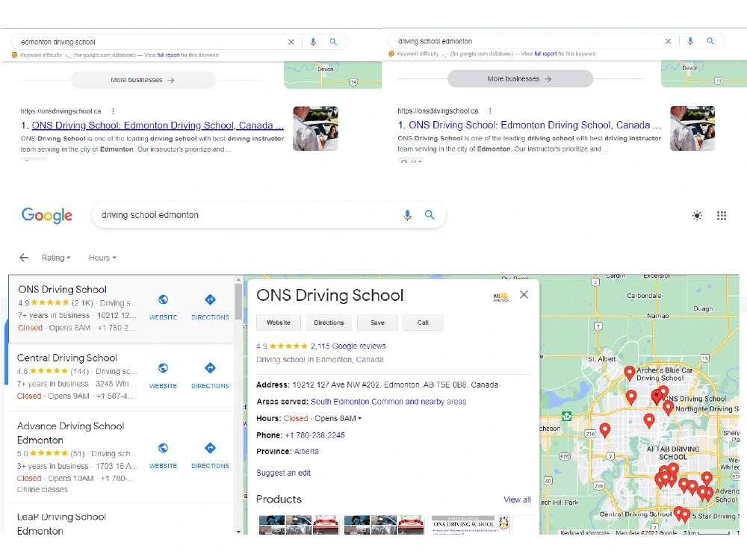
Task: Open first product thumbnail in Products
Action: click(x=299, y=525)
